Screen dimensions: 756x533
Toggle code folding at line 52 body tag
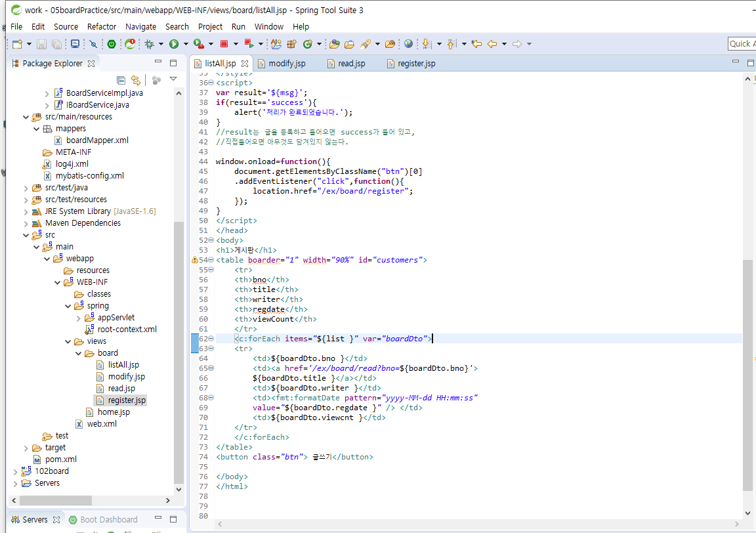[211, 240]
